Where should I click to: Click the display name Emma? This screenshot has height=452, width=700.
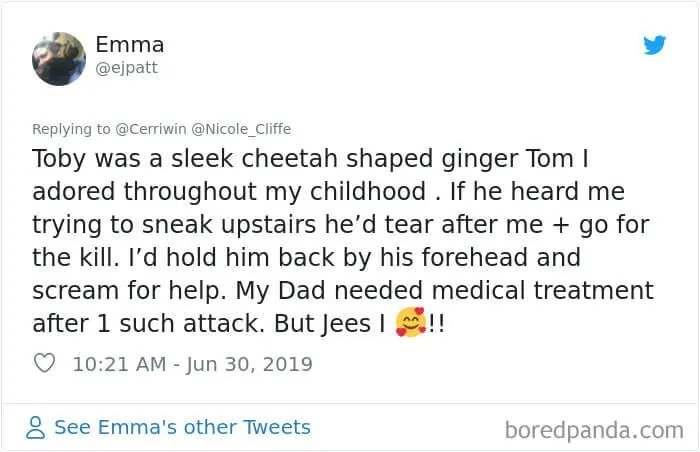click(130, 45)
